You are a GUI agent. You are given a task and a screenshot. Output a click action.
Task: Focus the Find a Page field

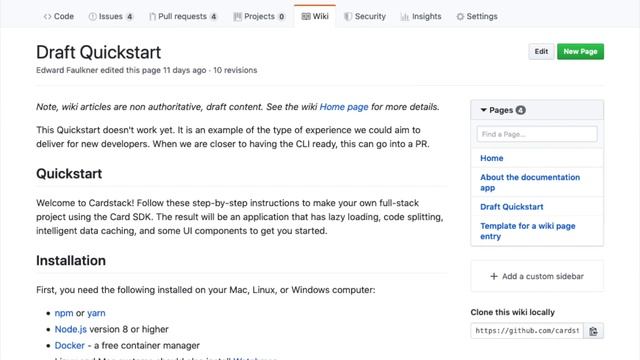[537, 134]
